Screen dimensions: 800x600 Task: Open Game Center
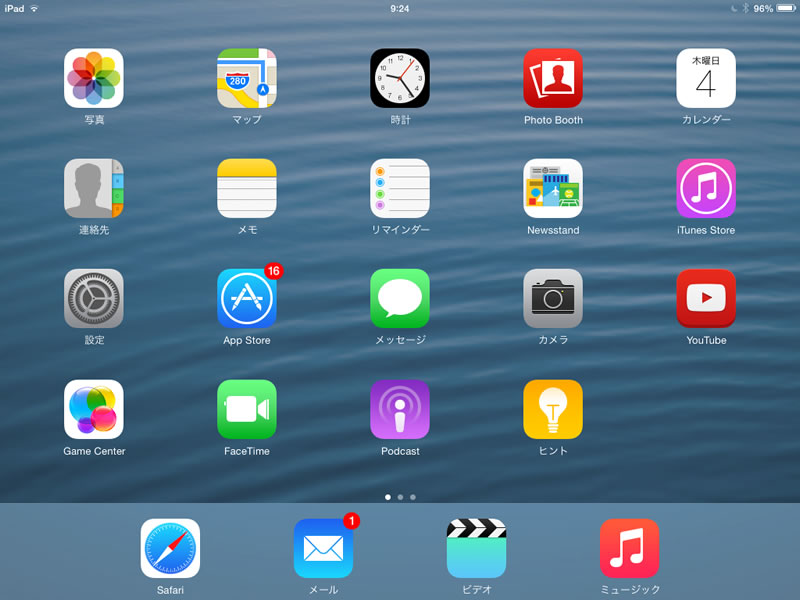pyautogui.click(x=94, y=409)
